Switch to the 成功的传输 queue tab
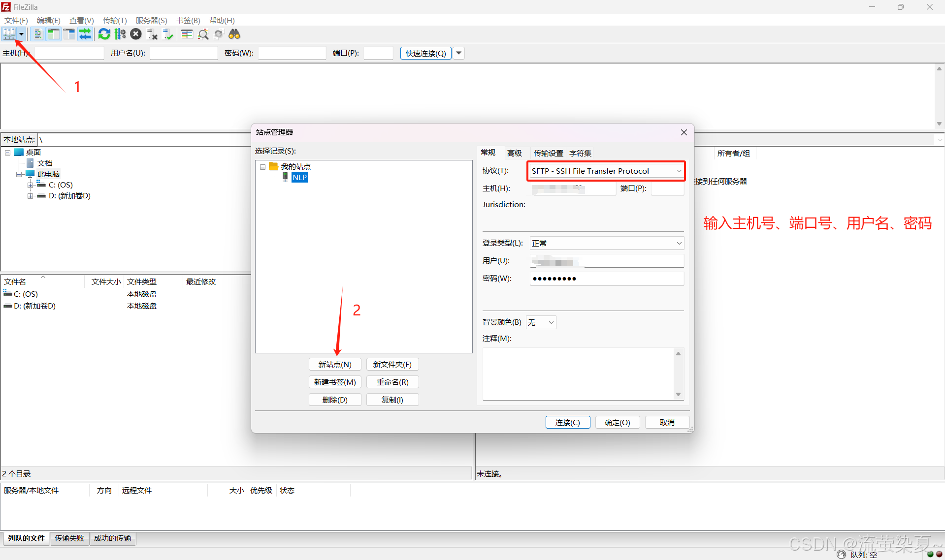This screenshot has width=945, height=560. (112, 538)
